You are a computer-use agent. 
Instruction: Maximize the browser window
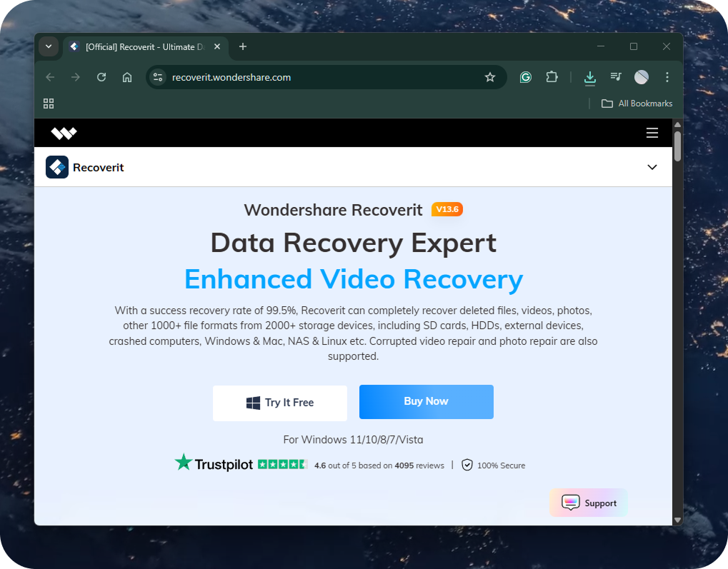pyautogui.click(x=633, y=46)
